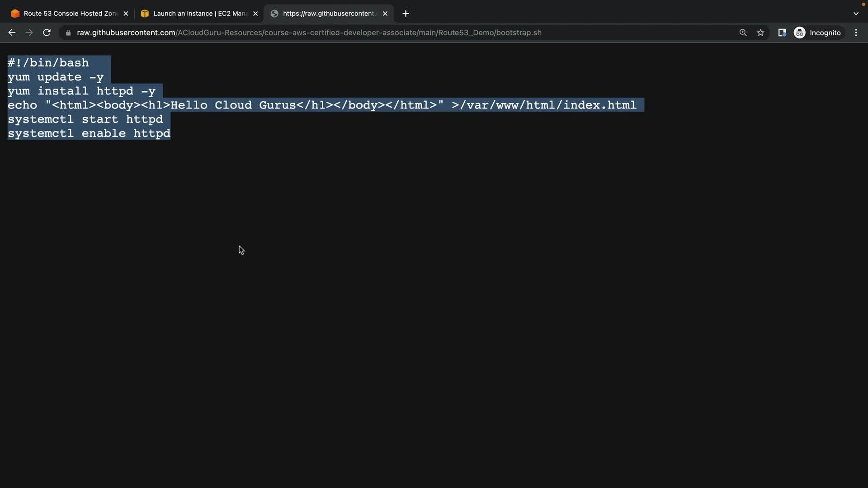Image resolution: width=868 pixels, height=488 pixels.
Task: Open the zoom magnifier icon
Action: 743,33
